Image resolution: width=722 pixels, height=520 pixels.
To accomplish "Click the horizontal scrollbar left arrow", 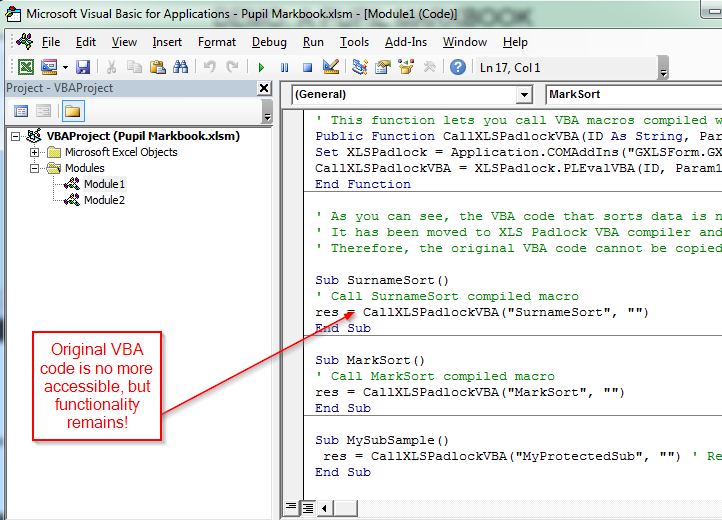I will pos(325,508).
